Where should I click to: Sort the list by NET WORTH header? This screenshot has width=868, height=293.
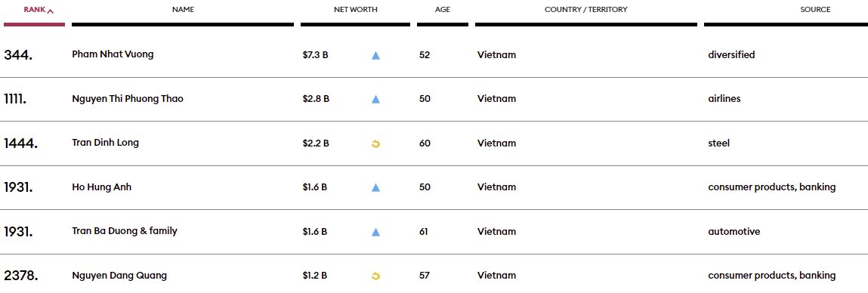355,9
